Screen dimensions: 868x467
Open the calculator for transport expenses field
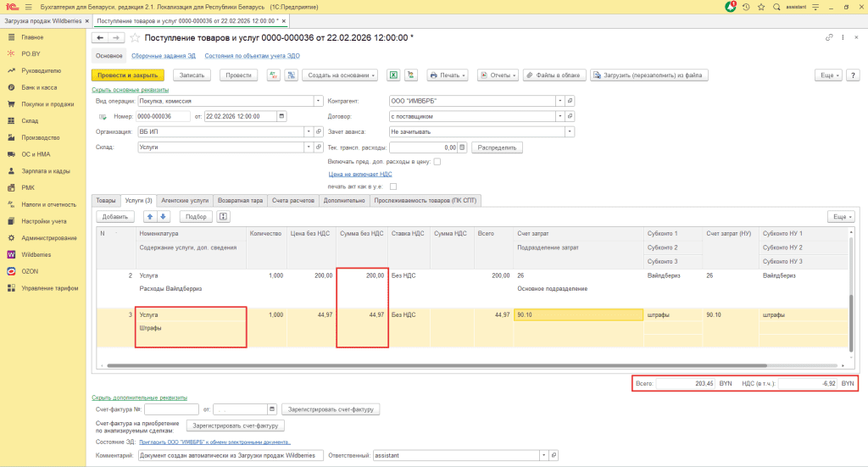462,147
